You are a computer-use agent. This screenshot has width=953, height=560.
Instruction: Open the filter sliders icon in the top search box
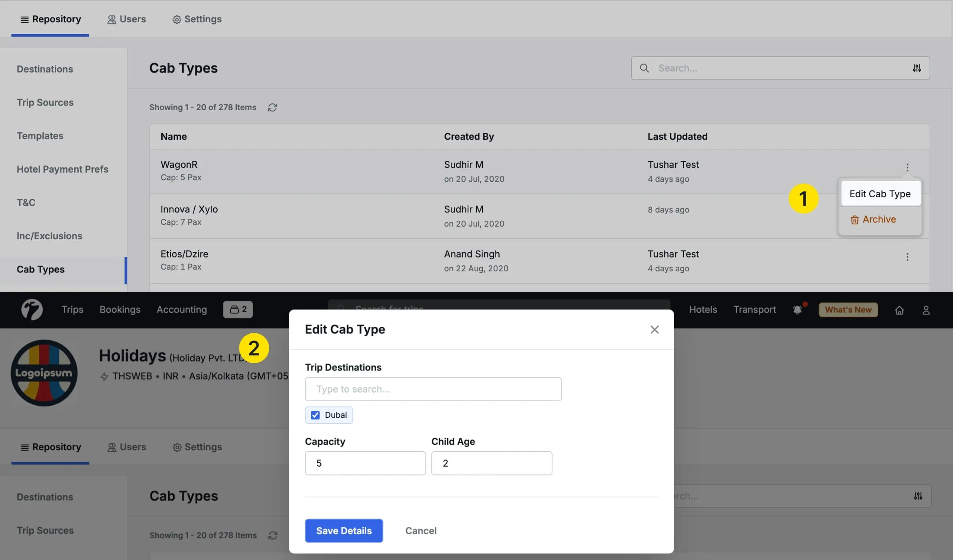(x=916, y=68)
